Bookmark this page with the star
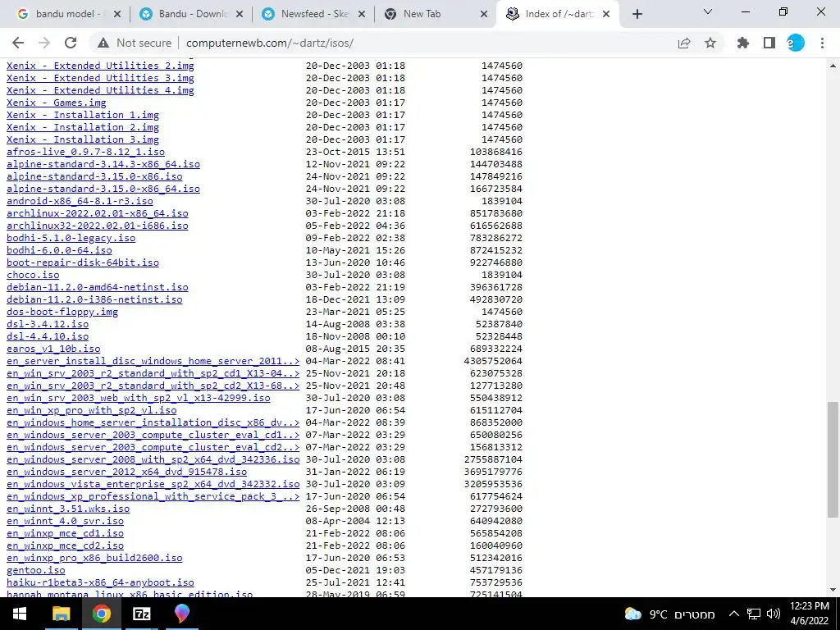 [710, 43]
